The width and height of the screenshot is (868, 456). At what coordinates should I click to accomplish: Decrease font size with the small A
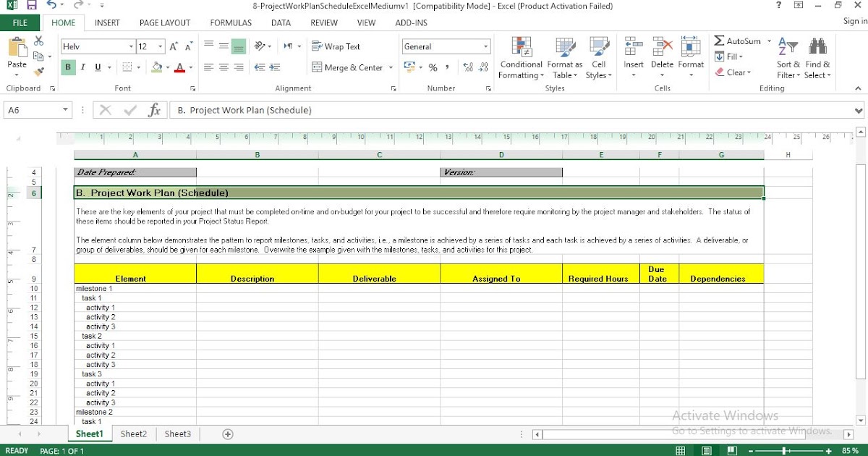189,46
